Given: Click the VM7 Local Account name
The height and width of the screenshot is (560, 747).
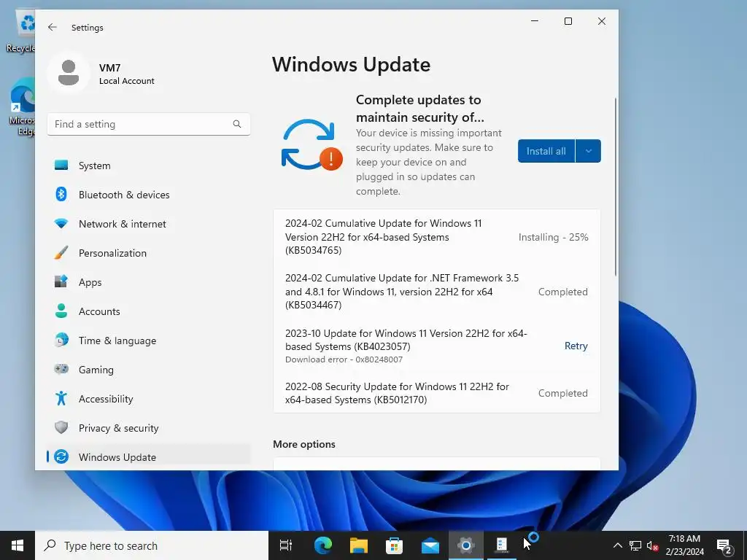Looking at the screenshot, I should click(126, 74).
